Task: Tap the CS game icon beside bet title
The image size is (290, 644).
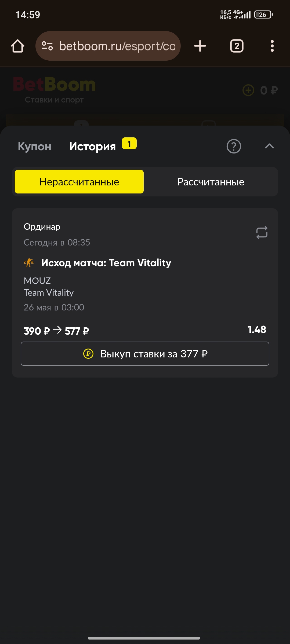Action: (x=29, y=263)
